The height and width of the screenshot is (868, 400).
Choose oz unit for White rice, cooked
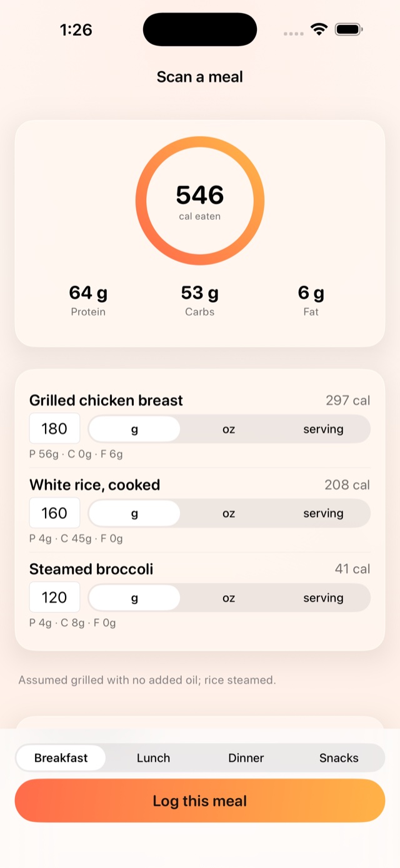tap(229, 513)
